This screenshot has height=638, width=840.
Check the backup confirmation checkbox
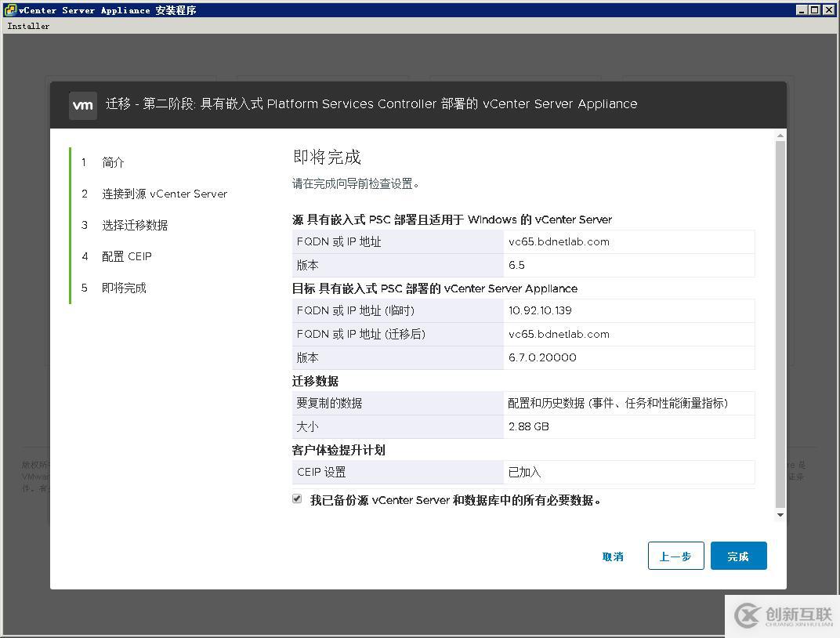[x=297, y=498]
